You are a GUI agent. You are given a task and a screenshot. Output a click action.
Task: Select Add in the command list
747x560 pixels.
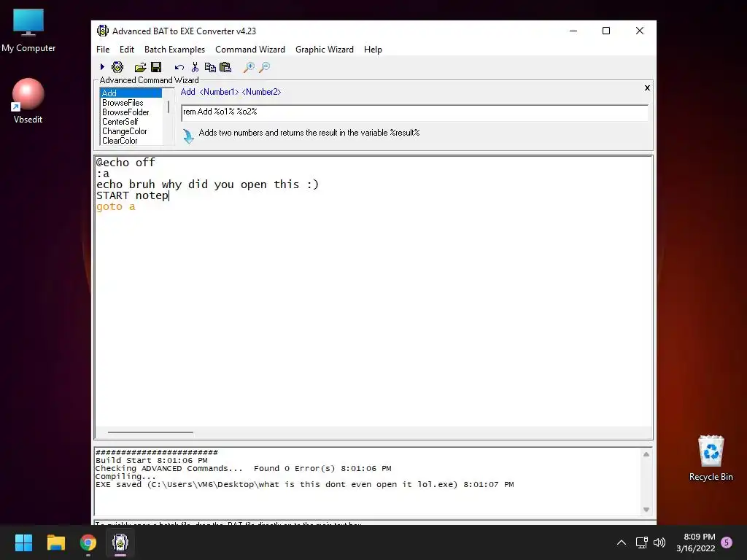click(131, 93)
